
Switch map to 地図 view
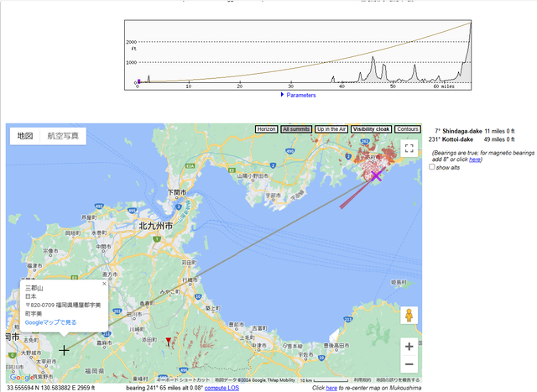pos(25,136)
